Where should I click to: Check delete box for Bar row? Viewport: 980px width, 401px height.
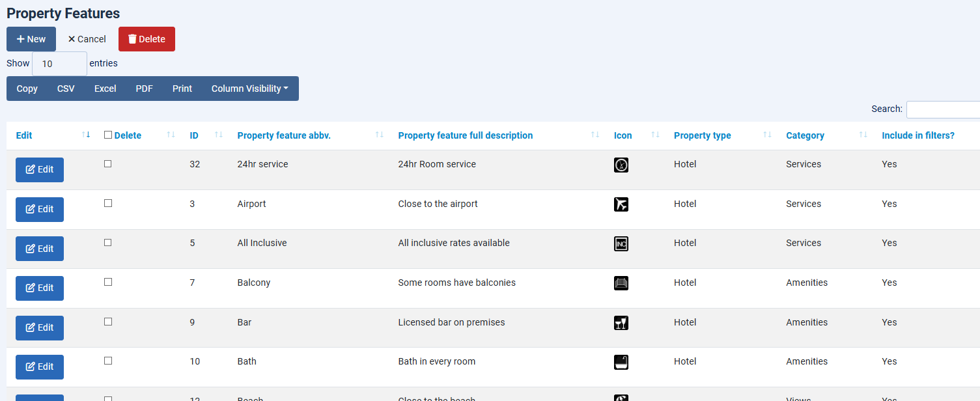click(x=108, y=322)
